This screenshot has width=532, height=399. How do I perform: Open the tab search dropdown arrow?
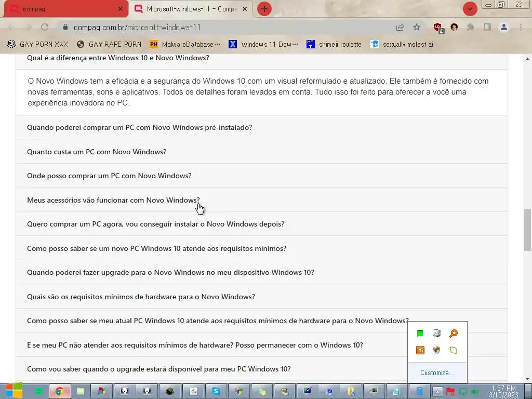[x=470, y=9]
